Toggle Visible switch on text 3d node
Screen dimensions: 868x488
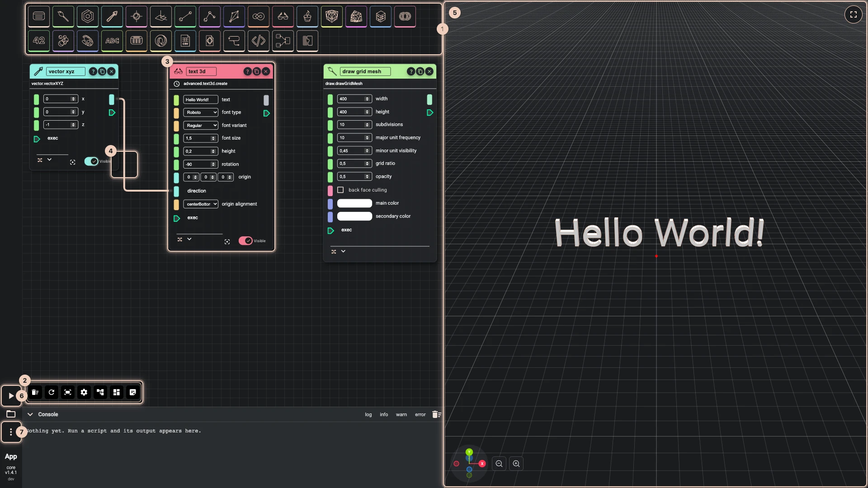(245, 241)
